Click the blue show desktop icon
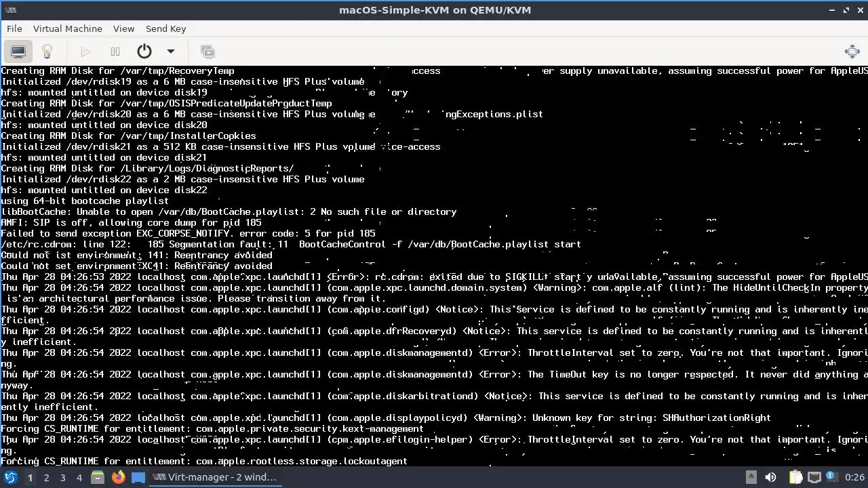The width and height of the screenshot is (868, 488). (138, 477)
